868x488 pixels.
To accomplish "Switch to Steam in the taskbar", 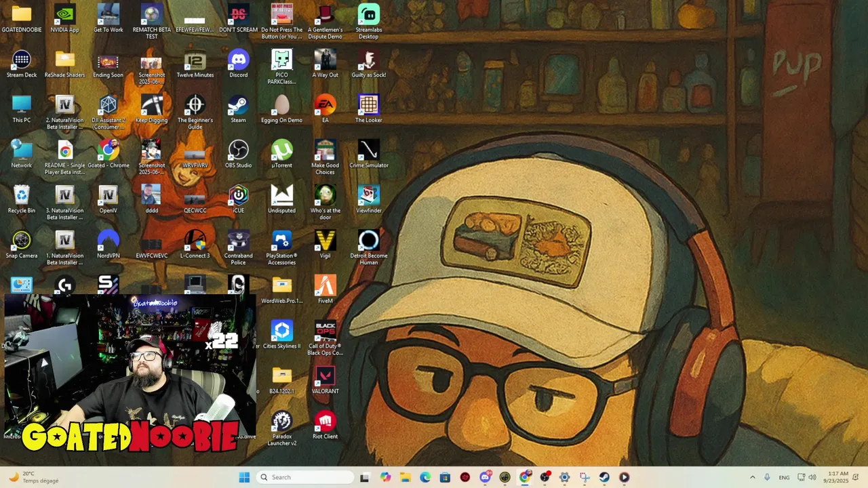I will 604,477.
